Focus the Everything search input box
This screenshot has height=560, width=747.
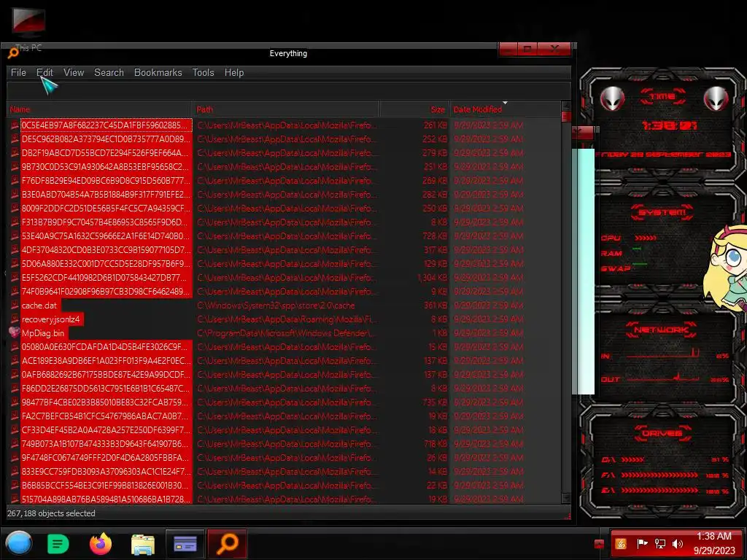point(289,90)
